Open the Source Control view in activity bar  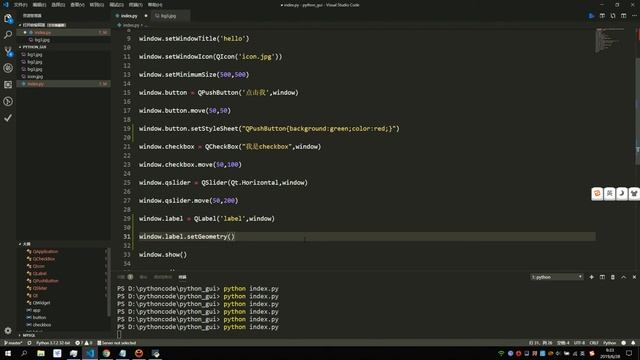point(8,51)
